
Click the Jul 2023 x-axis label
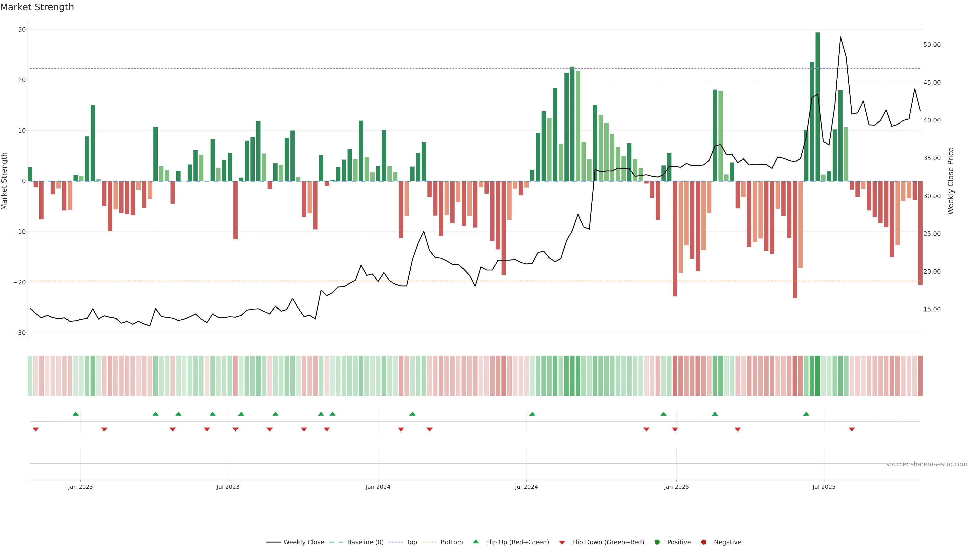coord(228,487)
